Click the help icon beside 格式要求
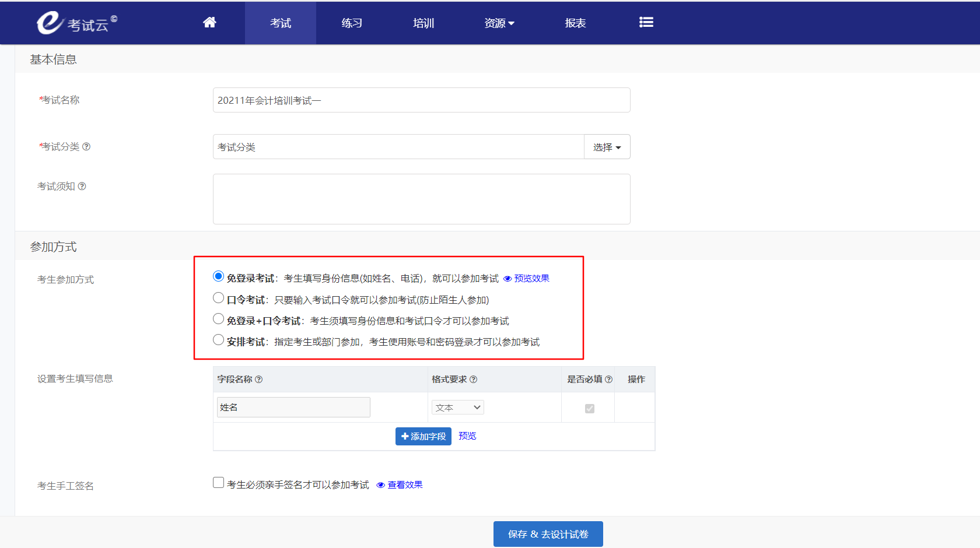The image size is (980, 548). point(473,379)
